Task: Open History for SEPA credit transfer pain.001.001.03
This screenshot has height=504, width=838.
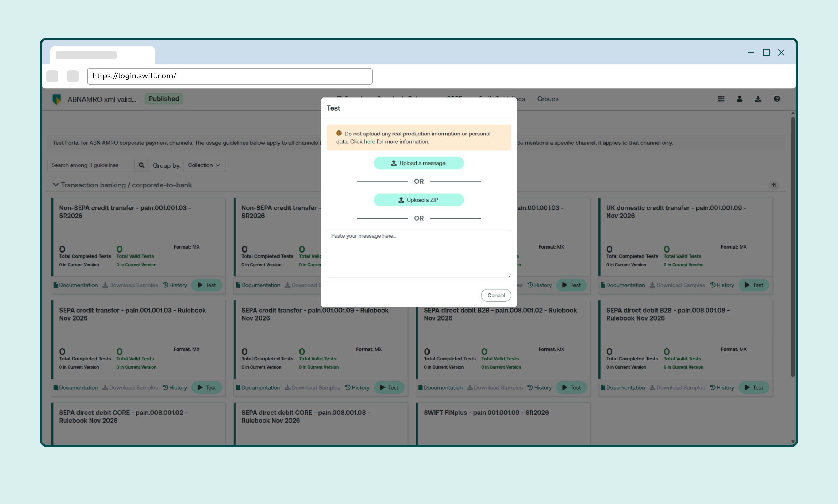Action: tap(175, 387)
